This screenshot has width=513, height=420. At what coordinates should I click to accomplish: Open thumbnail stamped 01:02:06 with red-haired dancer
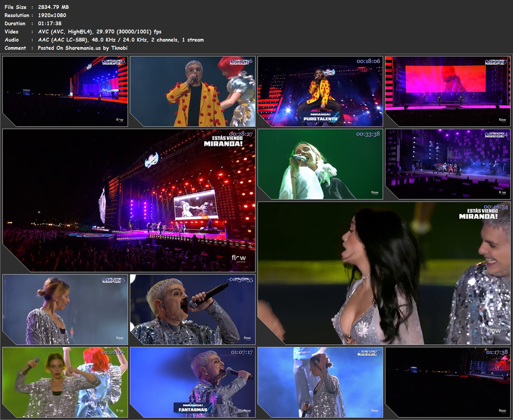(65, 382)
